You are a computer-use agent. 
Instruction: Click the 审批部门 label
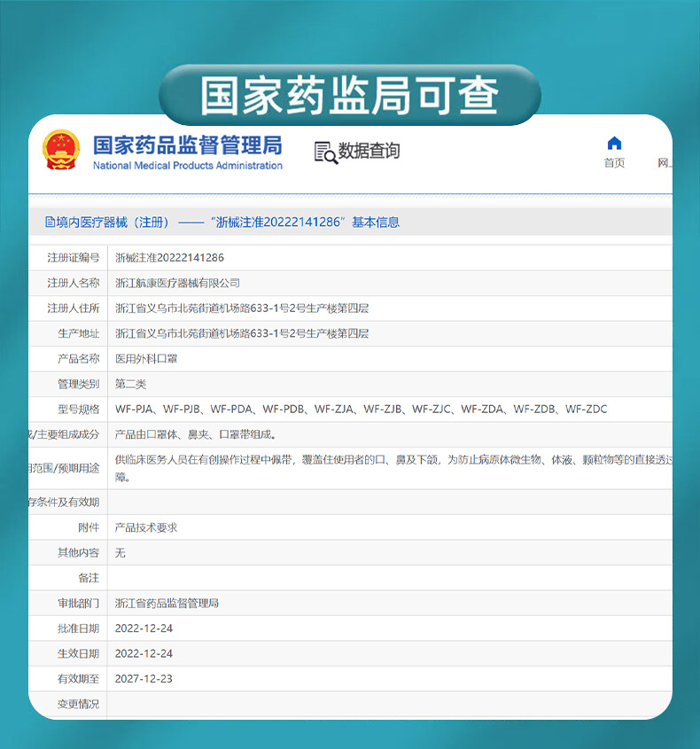pyautogui.click(x=78, y=604)
